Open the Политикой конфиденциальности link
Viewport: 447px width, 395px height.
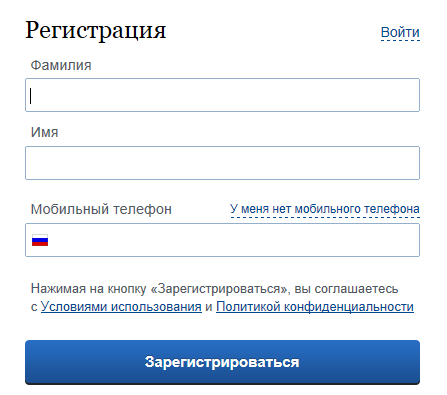[x=315, y=307]
